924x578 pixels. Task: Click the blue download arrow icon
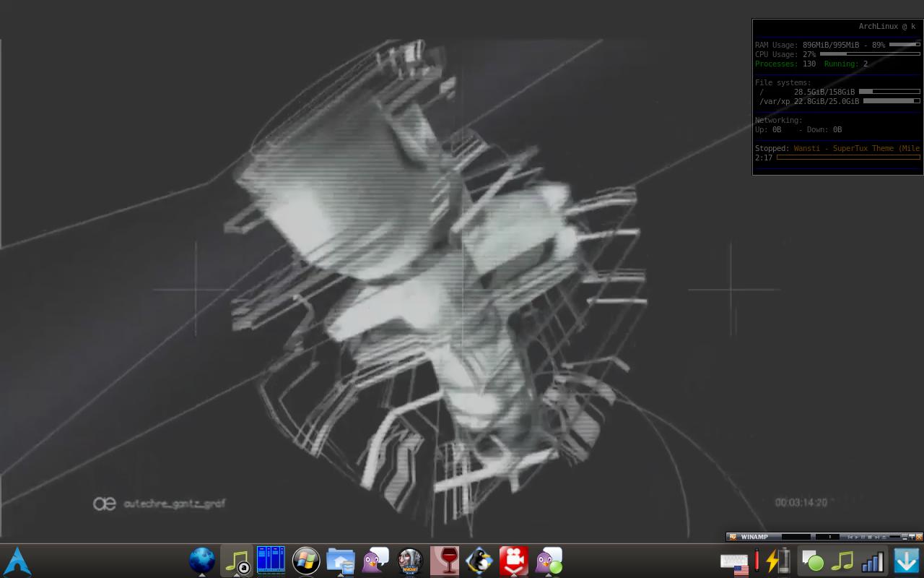click(906, 561)
